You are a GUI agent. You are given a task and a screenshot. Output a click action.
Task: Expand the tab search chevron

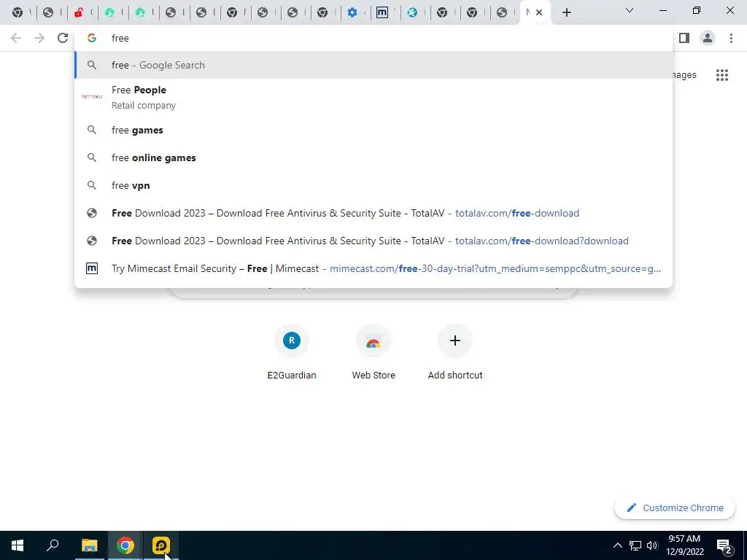pyautogui.click(x=630, y=10)
